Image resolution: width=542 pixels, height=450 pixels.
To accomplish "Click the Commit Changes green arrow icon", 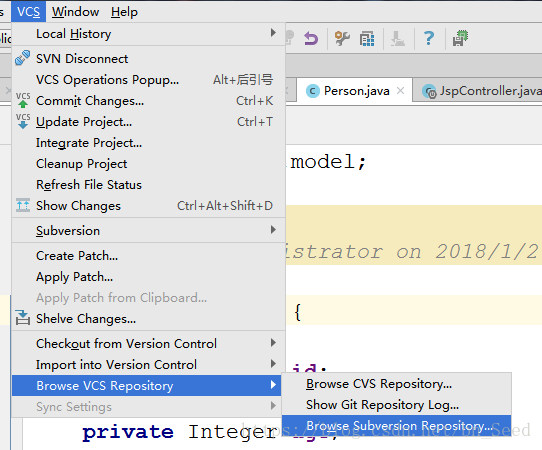I will pos(23,101).
